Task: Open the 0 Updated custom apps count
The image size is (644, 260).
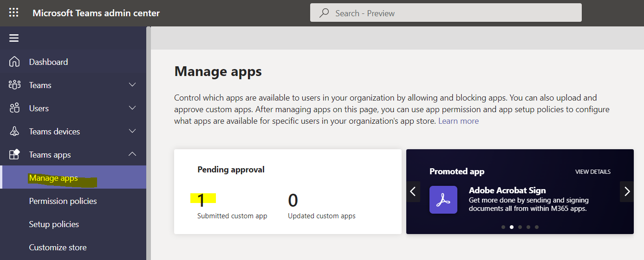Action: (293, 200)
